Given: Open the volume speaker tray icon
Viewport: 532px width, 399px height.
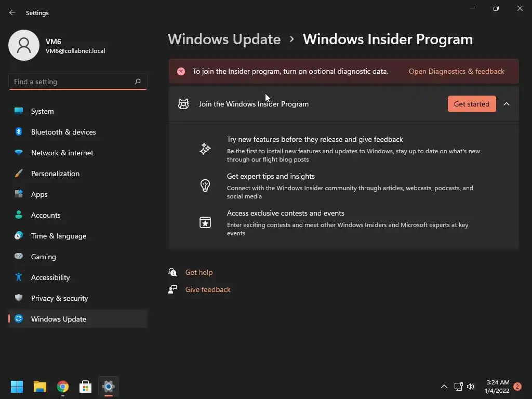Looking at the screenshot, I should click(471, 387).
